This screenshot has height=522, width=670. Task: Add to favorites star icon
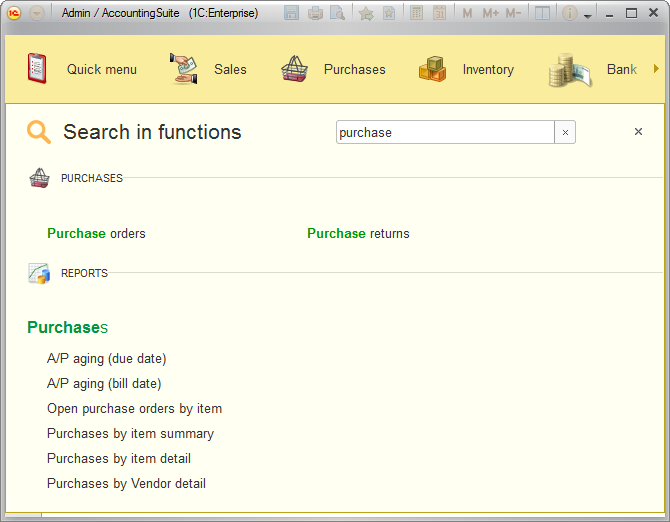[x=366, y=13]
